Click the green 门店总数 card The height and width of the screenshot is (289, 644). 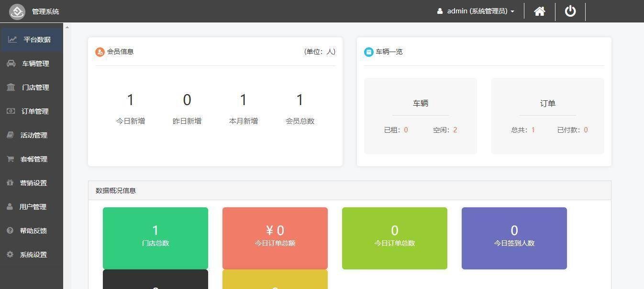click(155, 238)
